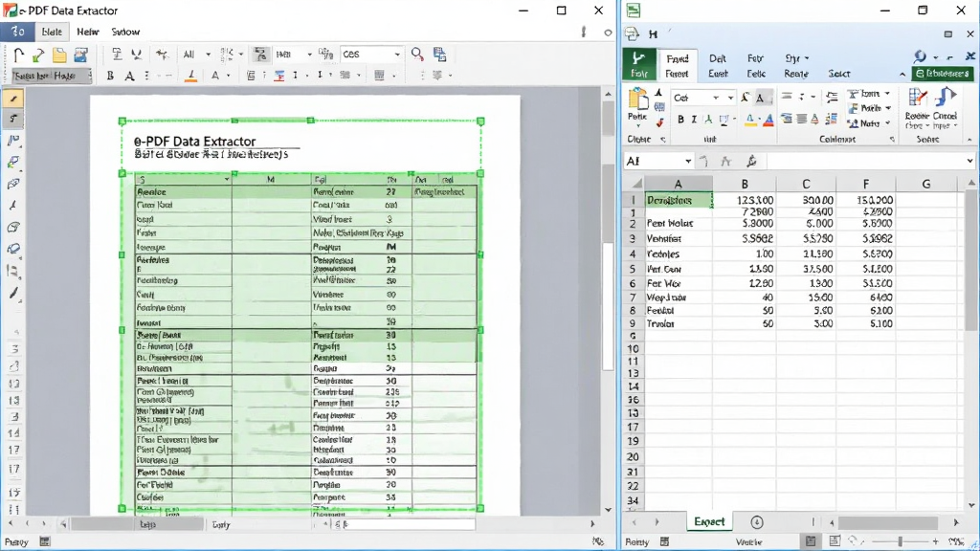
Task: Select the 'Expect' sheet tab
Action: click(x=709, y=521)
